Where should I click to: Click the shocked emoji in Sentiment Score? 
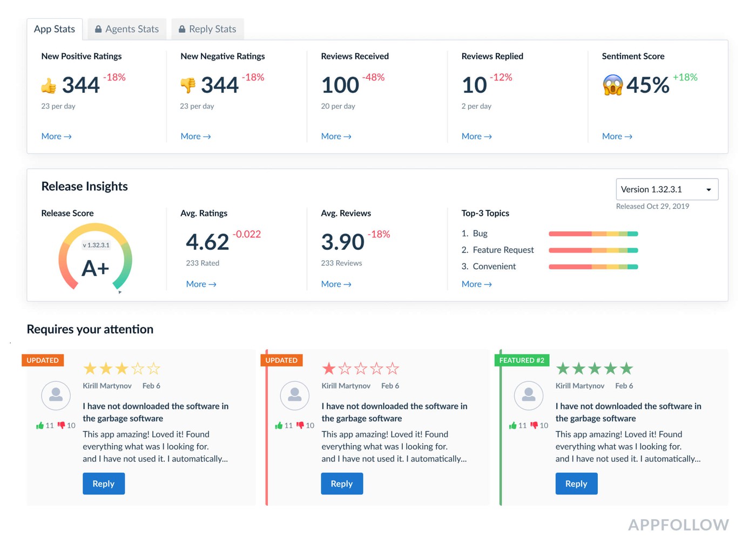point(612,85)
